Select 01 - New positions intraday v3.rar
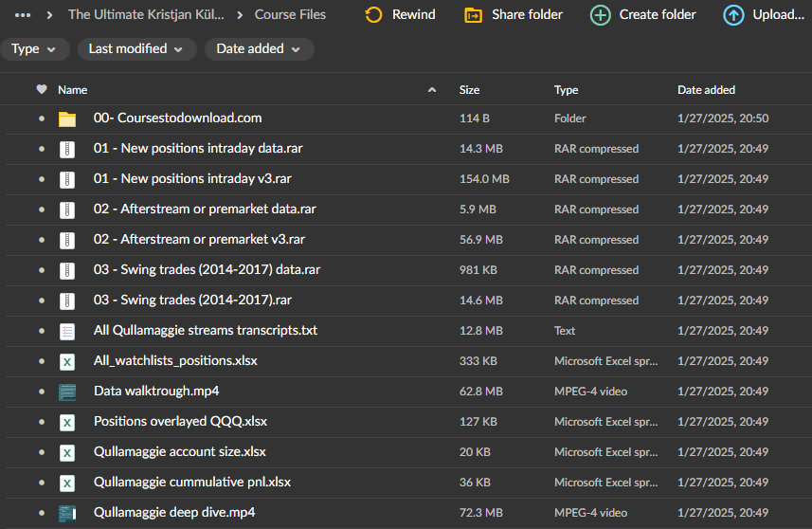The height and width of the screenshot is (529, 812). (x=192, y=178)
